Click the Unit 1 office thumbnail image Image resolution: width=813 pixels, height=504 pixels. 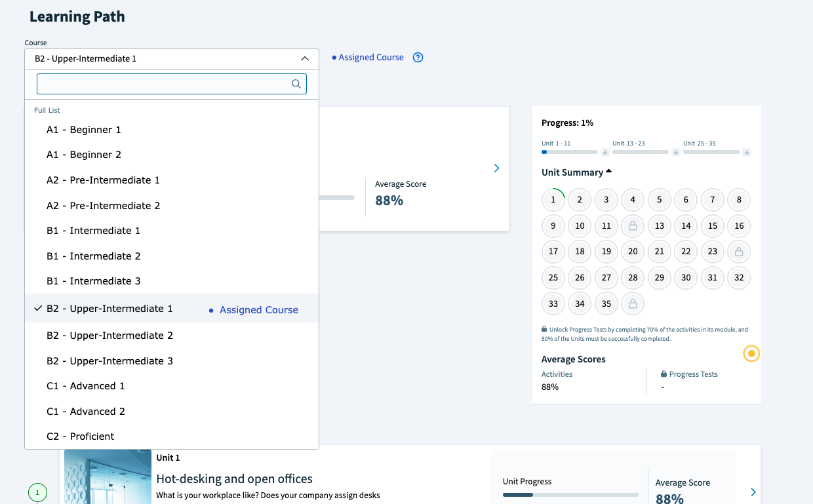tap(108, 476)
